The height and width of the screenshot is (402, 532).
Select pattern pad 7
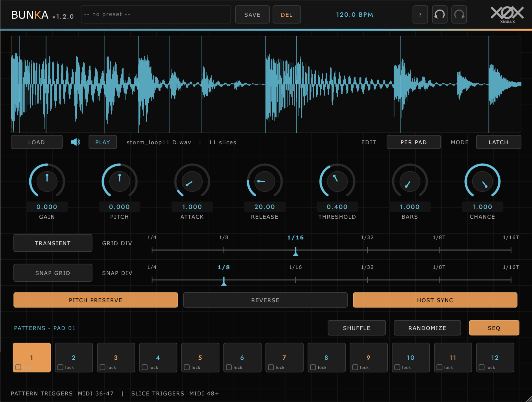(x=284, y=357)
